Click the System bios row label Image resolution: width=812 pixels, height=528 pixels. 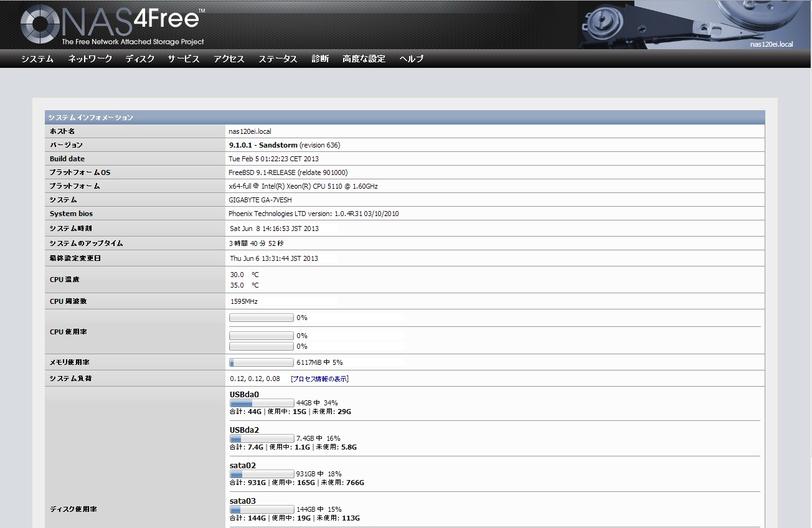[x=71, y=214]
